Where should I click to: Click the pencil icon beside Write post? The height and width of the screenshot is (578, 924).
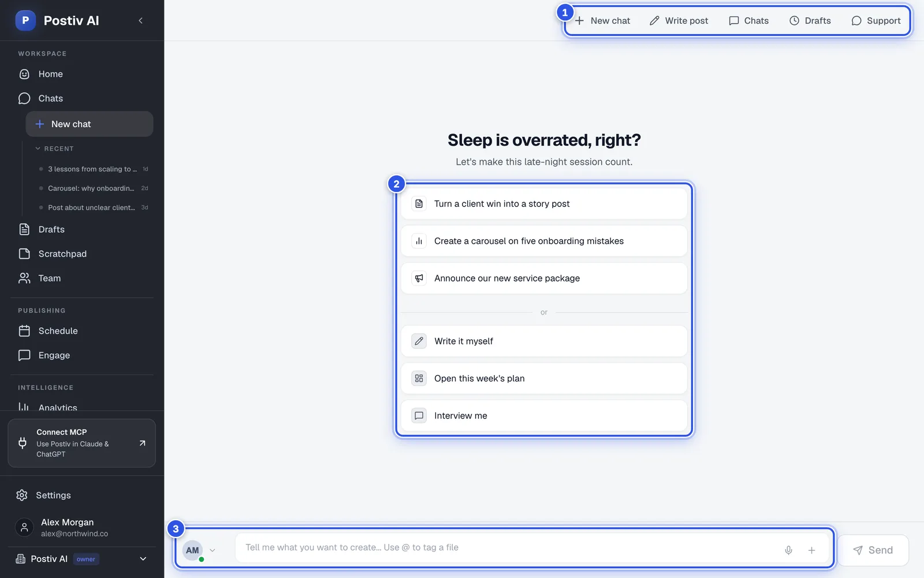coord(654,21)
